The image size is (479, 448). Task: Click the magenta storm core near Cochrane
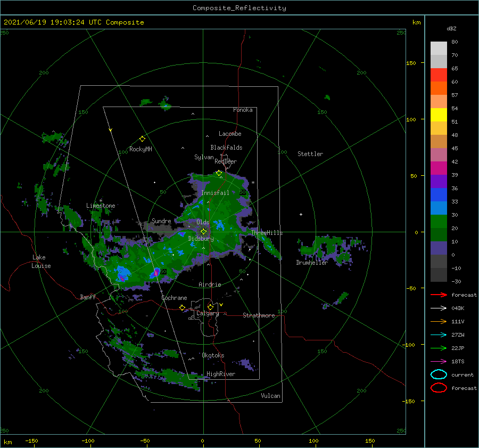(156, 272)
